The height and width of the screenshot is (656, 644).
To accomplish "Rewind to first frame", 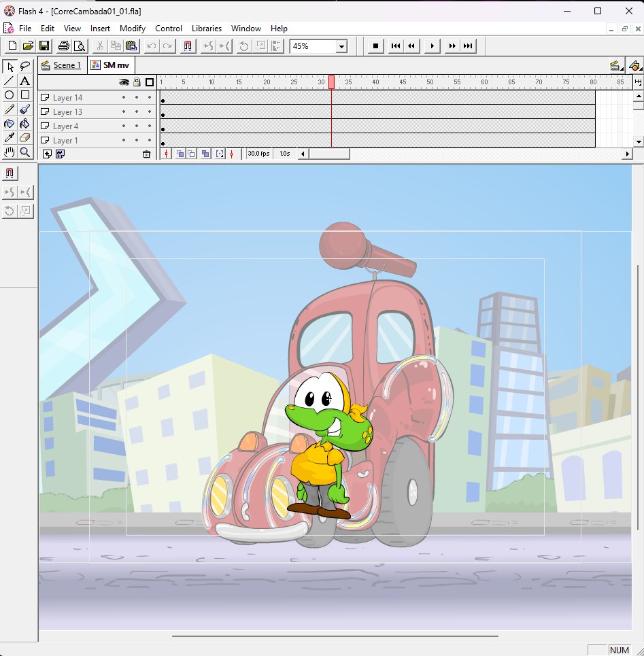I will [x=395, y=46].
